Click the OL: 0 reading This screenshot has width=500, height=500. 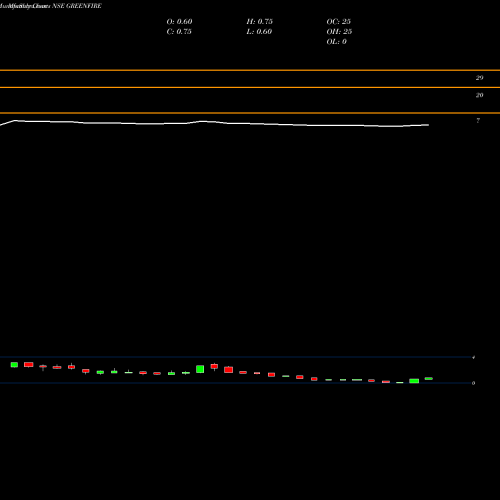pos(337,42)
